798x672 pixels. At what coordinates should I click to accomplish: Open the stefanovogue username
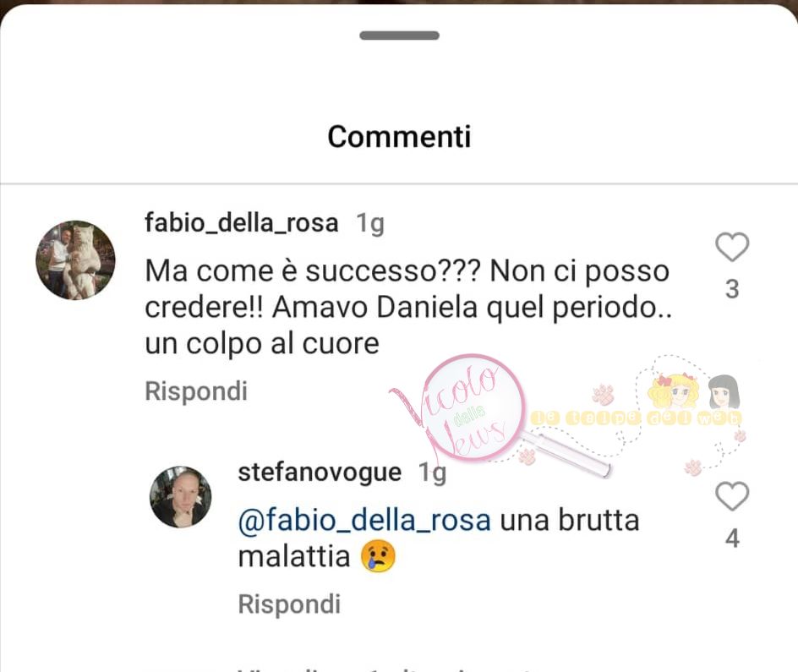pos(320,472)
